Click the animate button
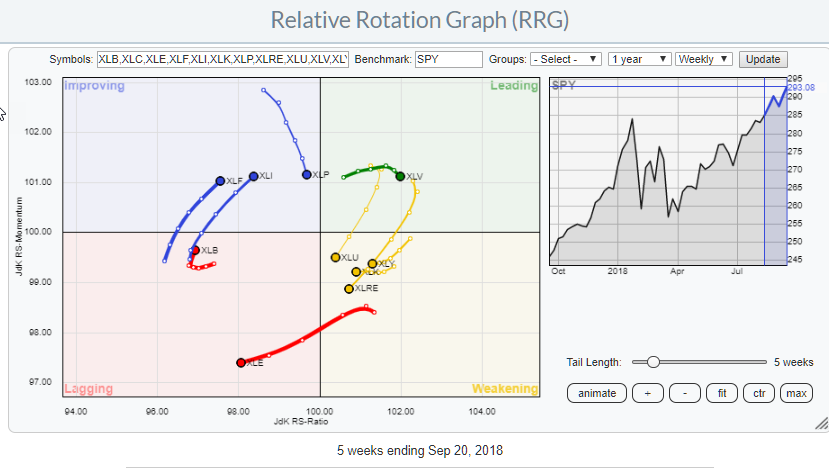This screenshot has height=468, width=829. coord(597,393)
